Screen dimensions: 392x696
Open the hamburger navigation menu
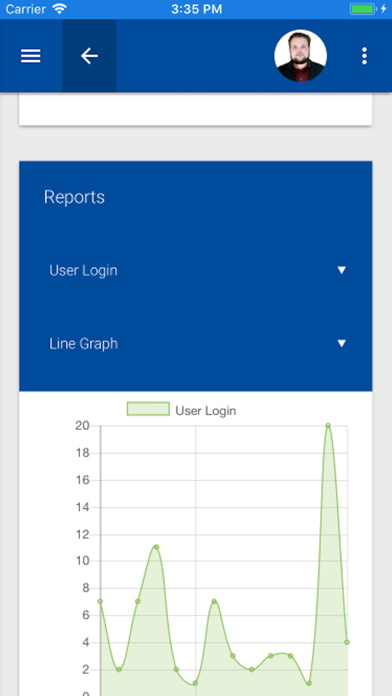tap(31, 56)
